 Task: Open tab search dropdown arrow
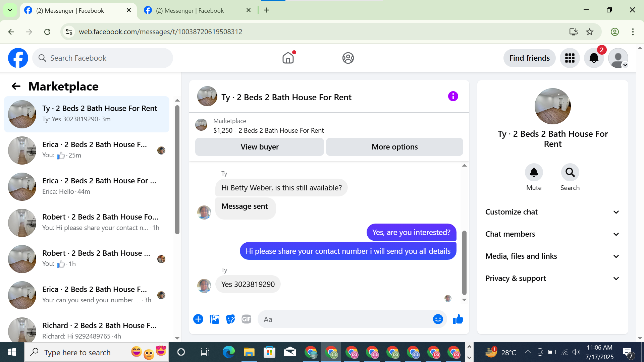(10, 10)
